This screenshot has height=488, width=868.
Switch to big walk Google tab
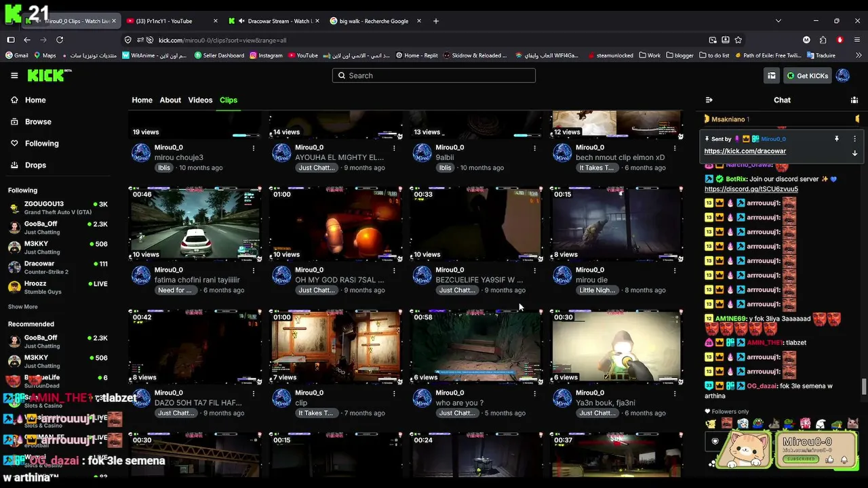[374, 21]
